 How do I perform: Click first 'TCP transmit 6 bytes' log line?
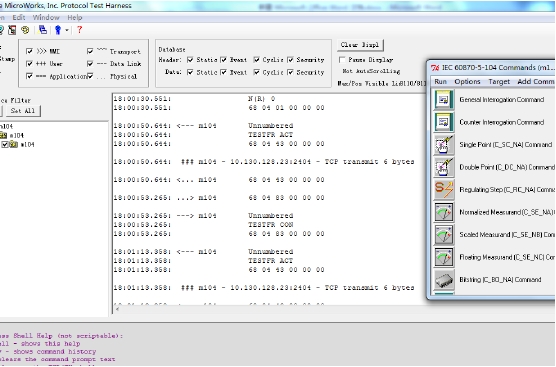pos(264,162)
